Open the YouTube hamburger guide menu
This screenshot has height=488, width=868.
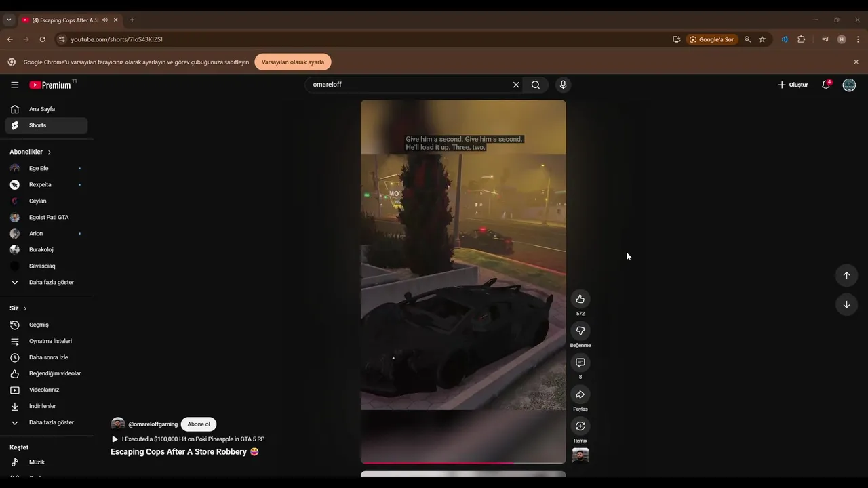[x=15, y=85]
